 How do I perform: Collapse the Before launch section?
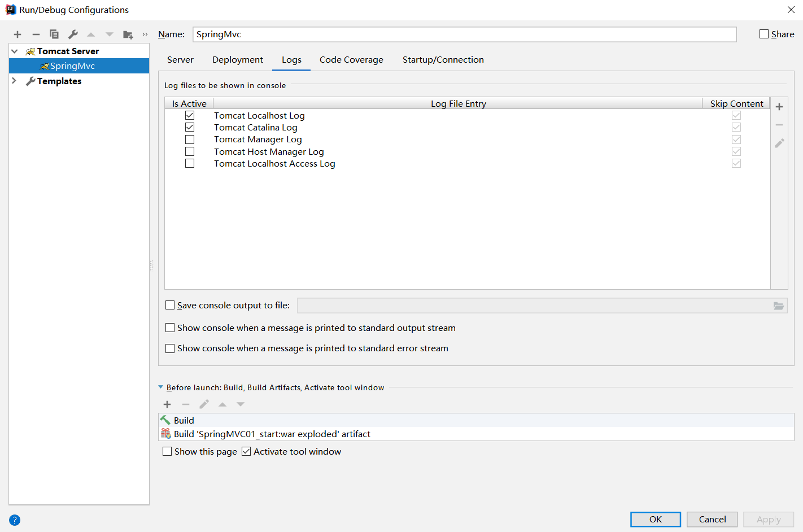[161, 387]
